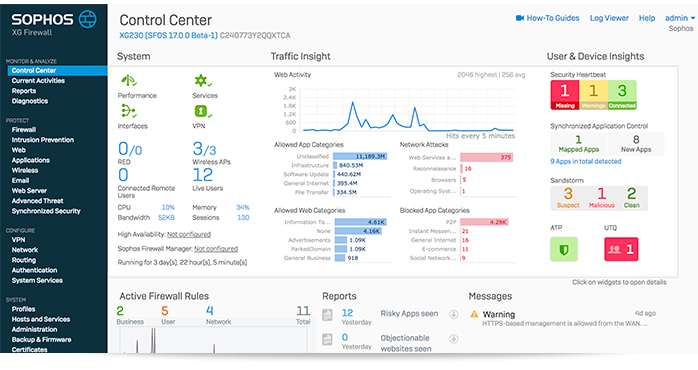Download the Risky Apps seen report
Screen dimensions: 698x370
[454, 314]
